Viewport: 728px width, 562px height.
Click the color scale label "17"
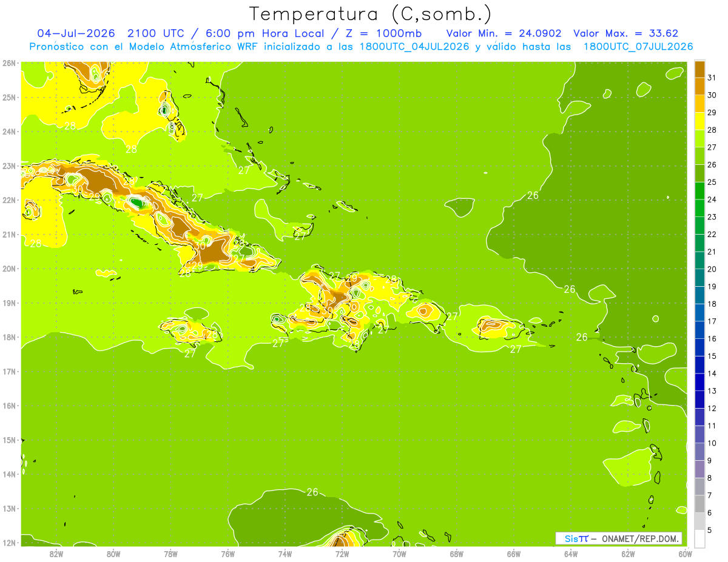(712, 321)
